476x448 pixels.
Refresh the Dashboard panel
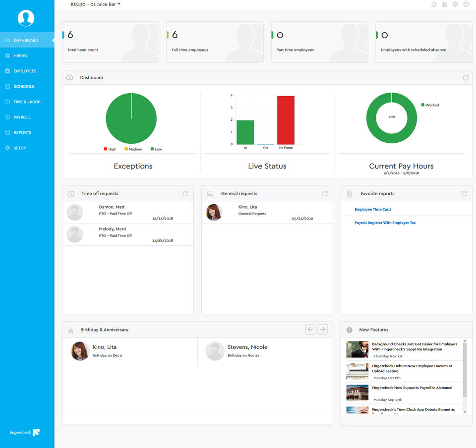pos(466,78)
